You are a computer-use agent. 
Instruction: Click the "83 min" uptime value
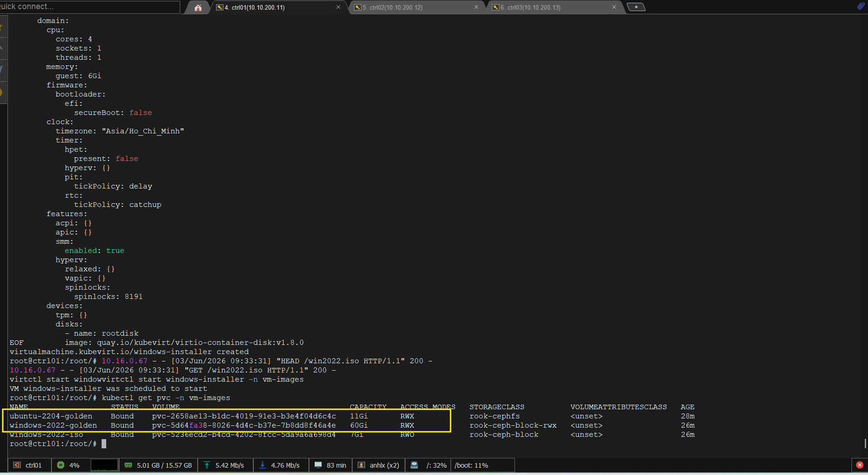(337, 465)
